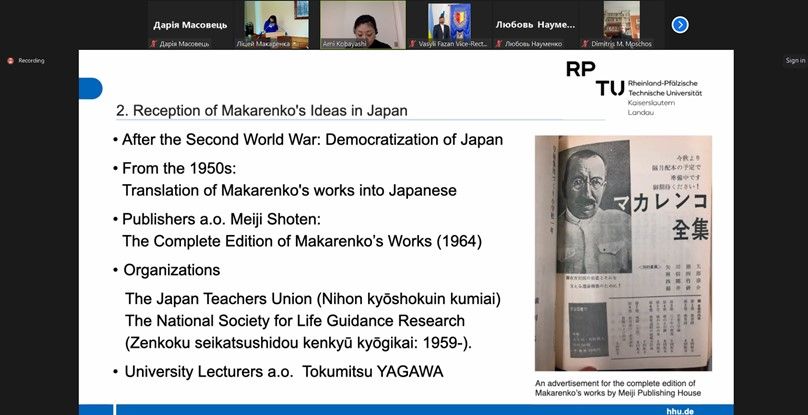Click the muted mic icon beside Любовь Науменко
The image size is (808, 415).
coord(498,44)
